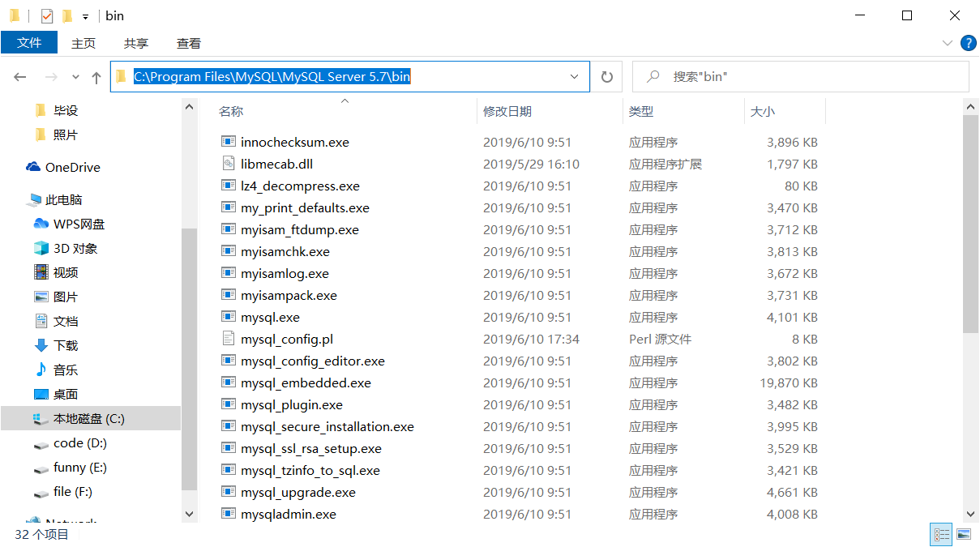Image resolution: width=980 pixels, height=547 pixels.
Task: Open the 文件 menu tab
Action: tap(29, 42)
